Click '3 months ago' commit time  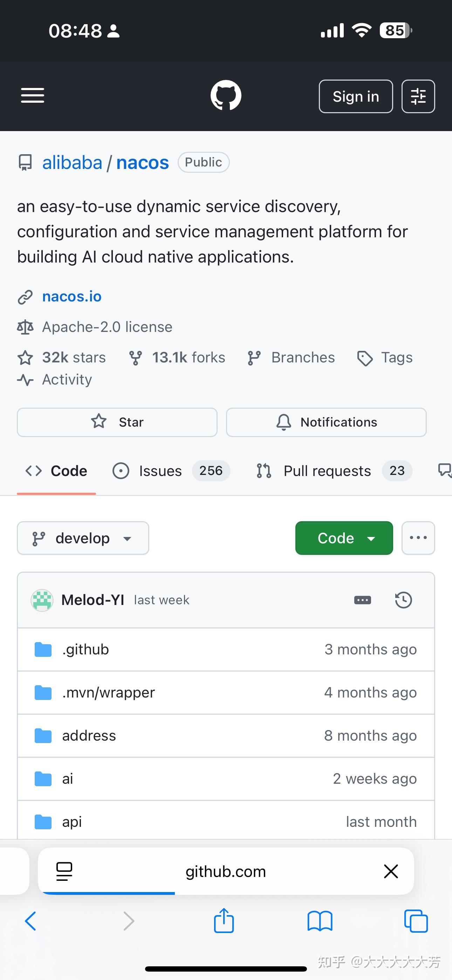[371, 649]
